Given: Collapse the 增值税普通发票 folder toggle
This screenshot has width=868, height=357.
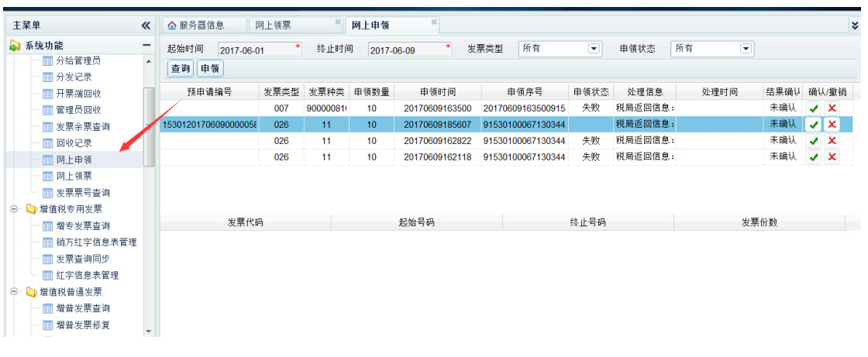Looking at the screenshot, I should [x=15, y=292].
